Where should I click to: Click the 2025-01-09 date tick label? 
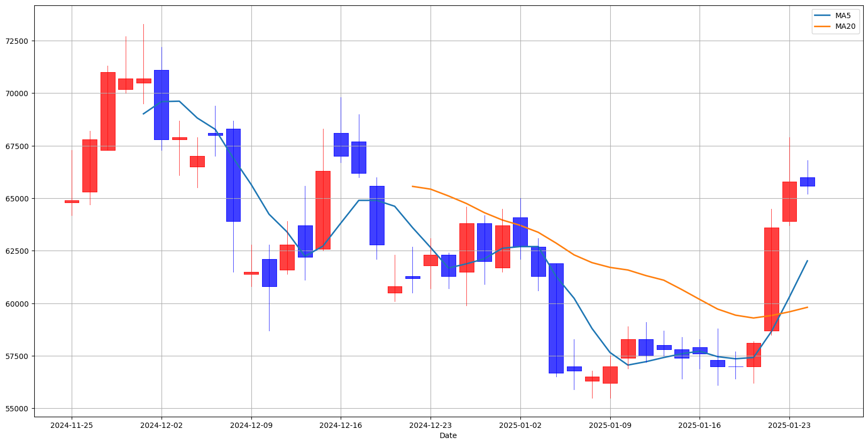point(610,425)
